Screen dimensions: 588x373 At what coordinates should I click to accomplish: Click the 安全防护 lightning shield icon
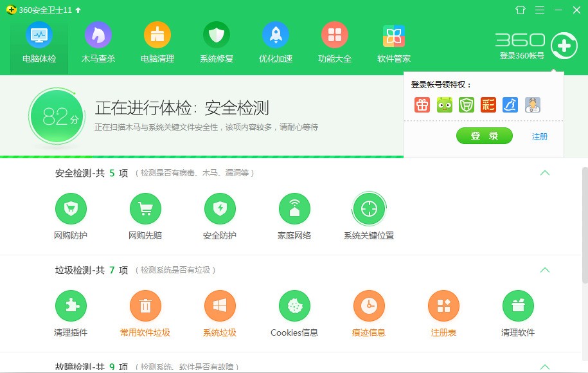pos(220,208)
